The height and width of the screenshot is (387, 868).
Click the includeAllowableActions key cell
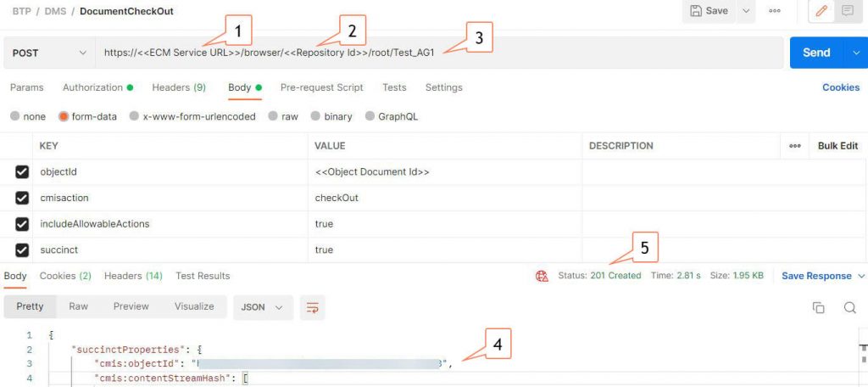click(170, 224)
